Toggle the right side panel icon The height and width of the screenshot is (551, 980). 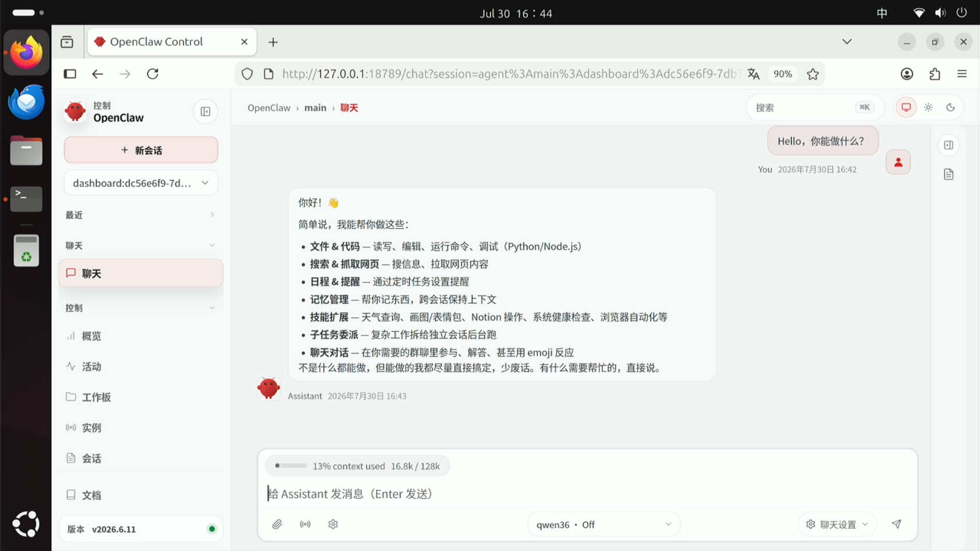pyautogui.click(x=949, y=145)
